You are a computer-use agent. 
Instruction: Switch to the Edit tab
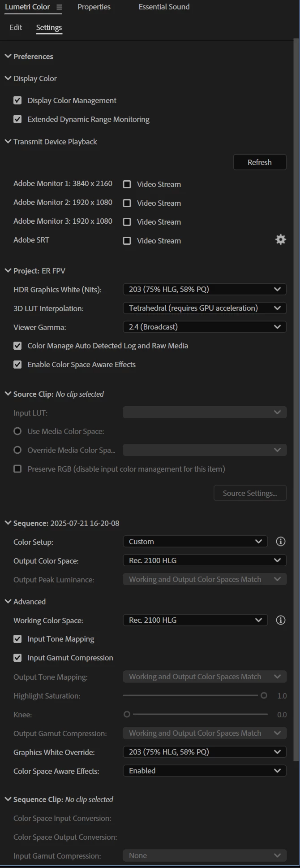16,27
